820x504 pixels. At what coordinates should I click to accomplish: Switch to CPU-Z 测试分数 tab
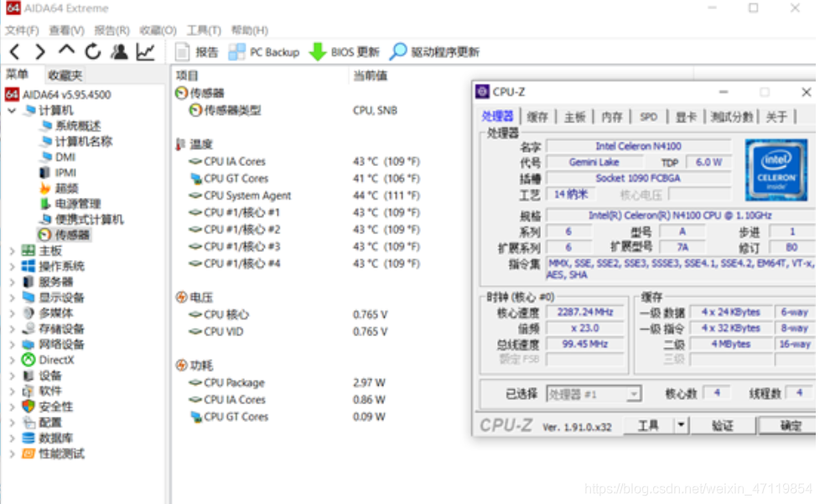732,117
